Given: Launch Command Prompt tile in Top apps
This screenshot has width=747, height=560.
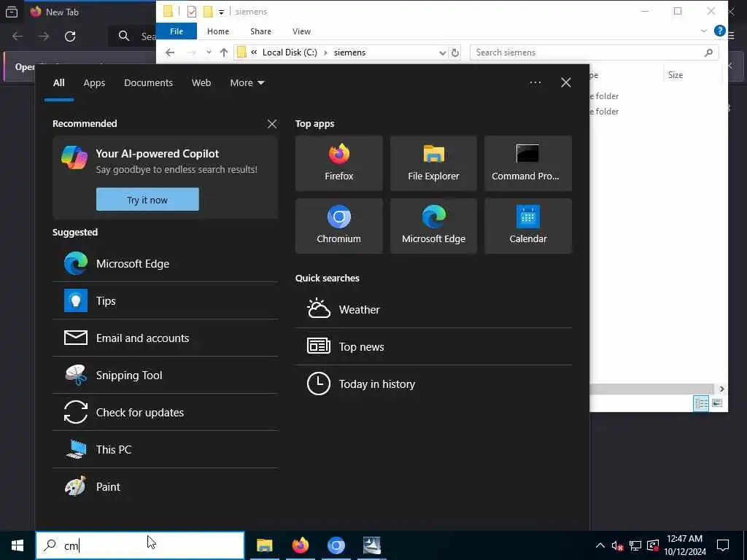Looking at the screenshot, I should pyautogui.click(x=528, y=163).
